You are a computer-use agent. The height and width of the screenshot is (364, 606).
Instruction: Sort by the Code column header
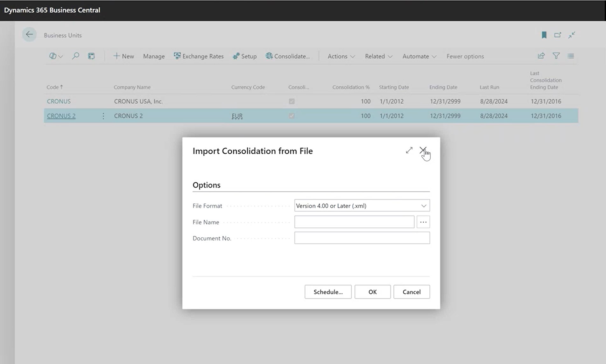tap(55, 87)
